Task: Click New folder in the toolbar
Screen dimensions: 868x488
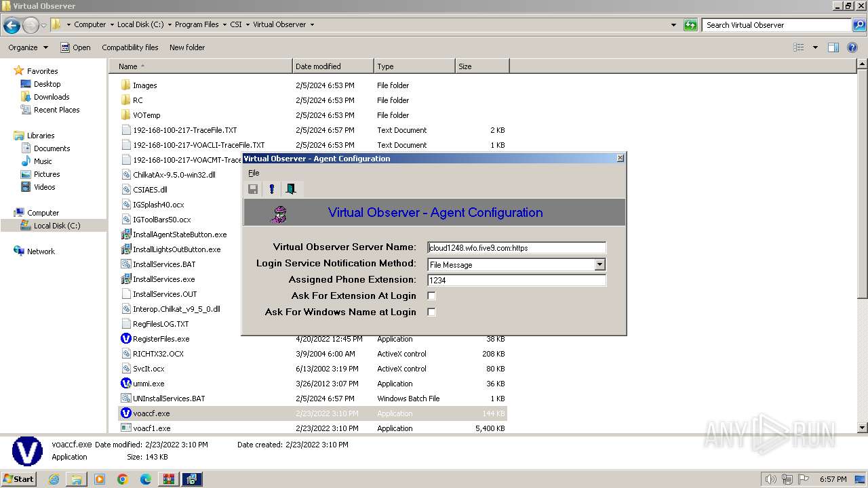Action: [187, 47]
